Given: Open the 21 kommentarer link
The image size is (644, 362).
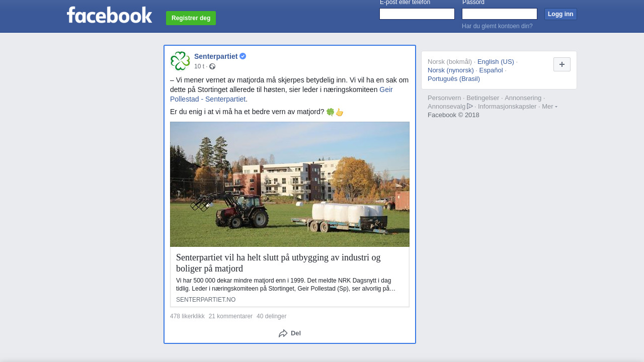Looking at the screenshot, I should 230,316.
